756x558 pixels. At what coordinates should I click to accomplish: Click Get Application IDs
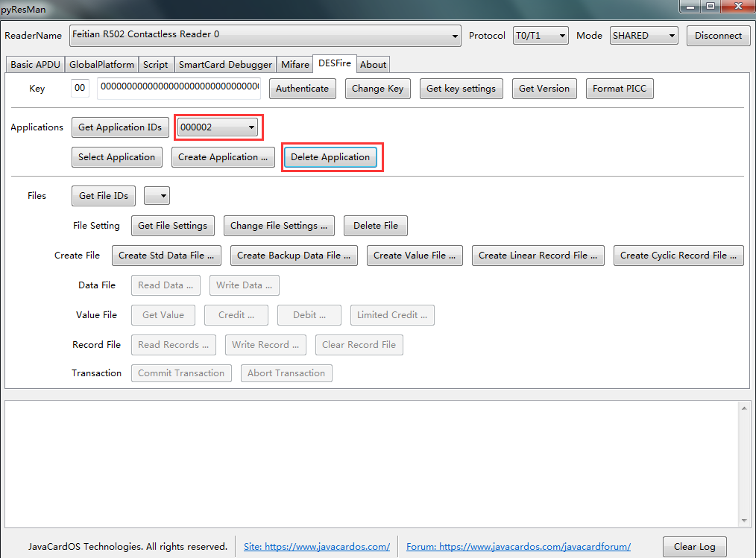tap(120, 127)
